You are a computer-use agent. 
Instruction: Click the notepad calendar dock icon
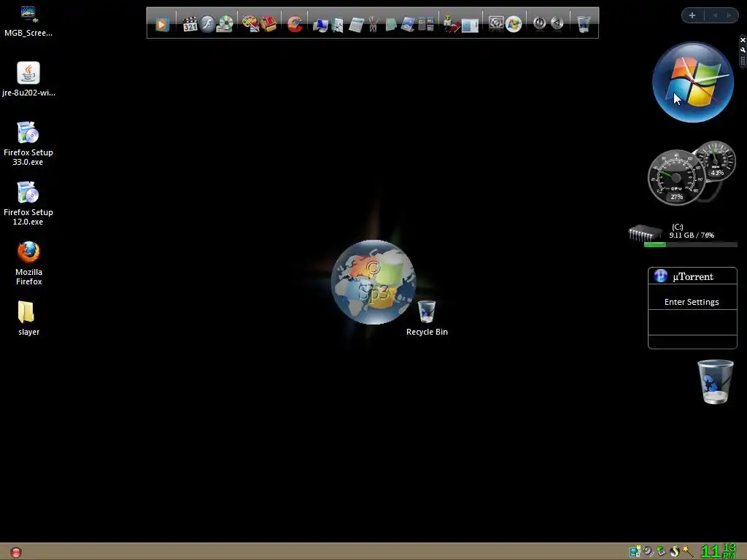(x=356, y=24)
